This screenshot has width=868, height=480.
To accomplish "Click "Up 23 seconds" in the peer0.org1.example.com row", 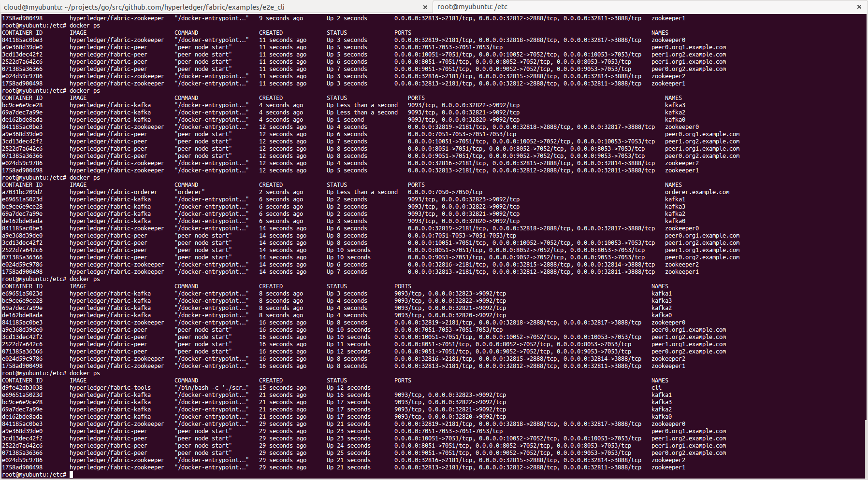I will [348, 431].
